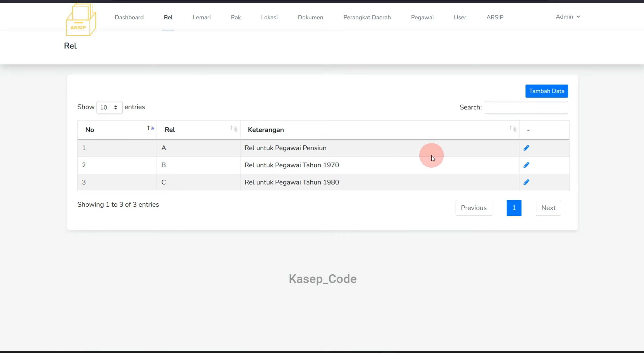Edit row A with pencil icon
This screenshot has width=644, height=353.
pyautogui.click(x=526, y=148)
